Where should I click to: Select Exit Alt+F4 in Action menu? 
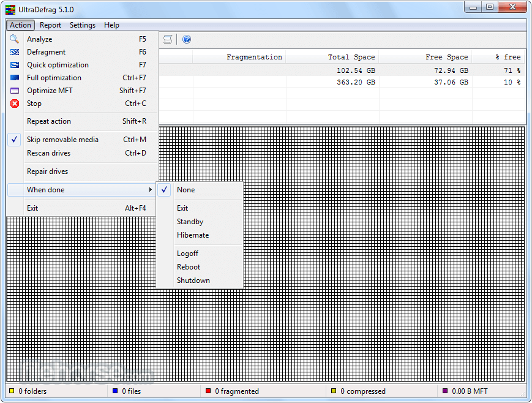click(82, 208)
